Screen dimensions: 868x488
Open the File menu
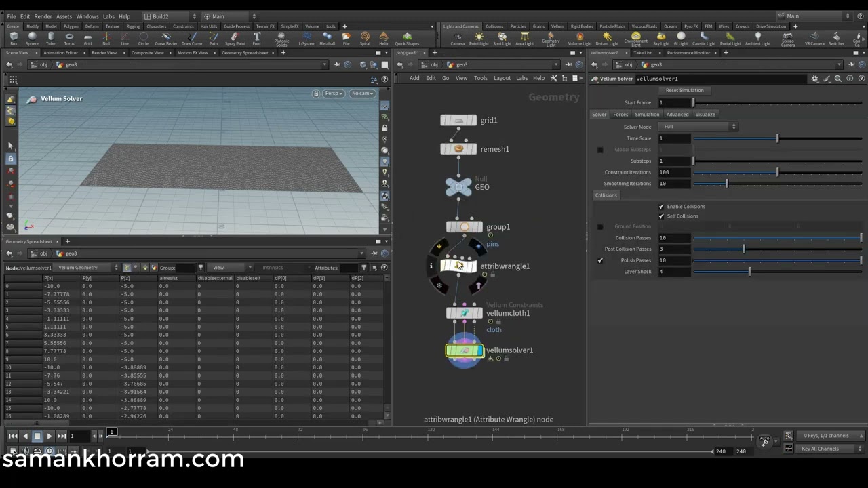[12, 16]
